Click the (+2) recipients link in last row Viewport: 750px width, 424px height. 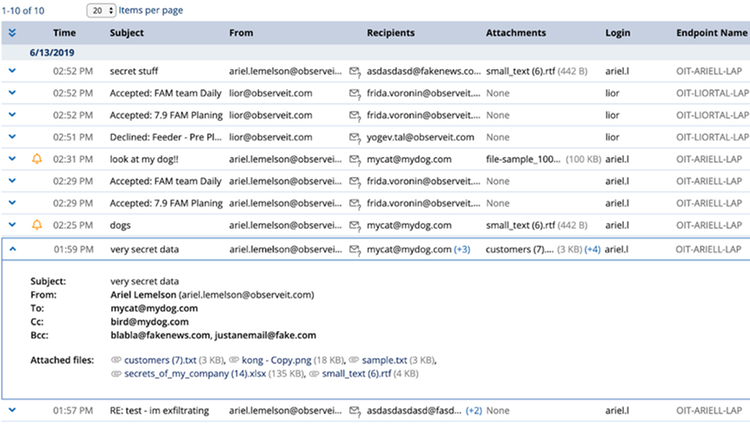(x=474, y=411)
